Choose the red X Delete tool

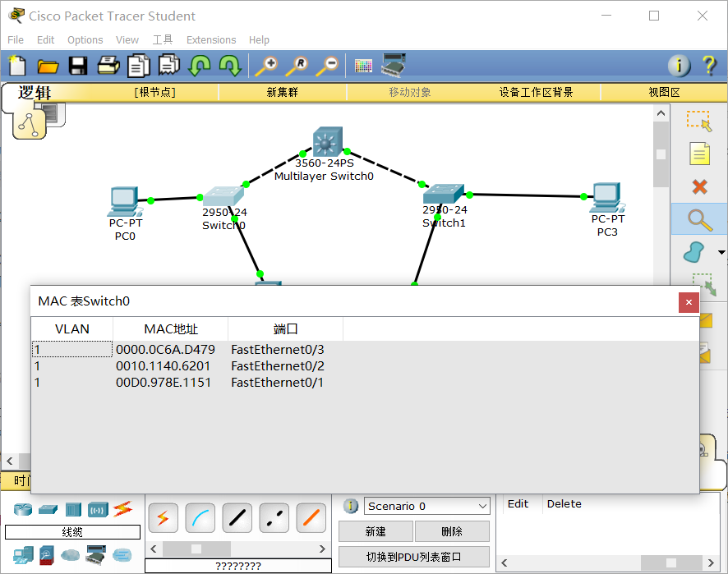[699, 186]
